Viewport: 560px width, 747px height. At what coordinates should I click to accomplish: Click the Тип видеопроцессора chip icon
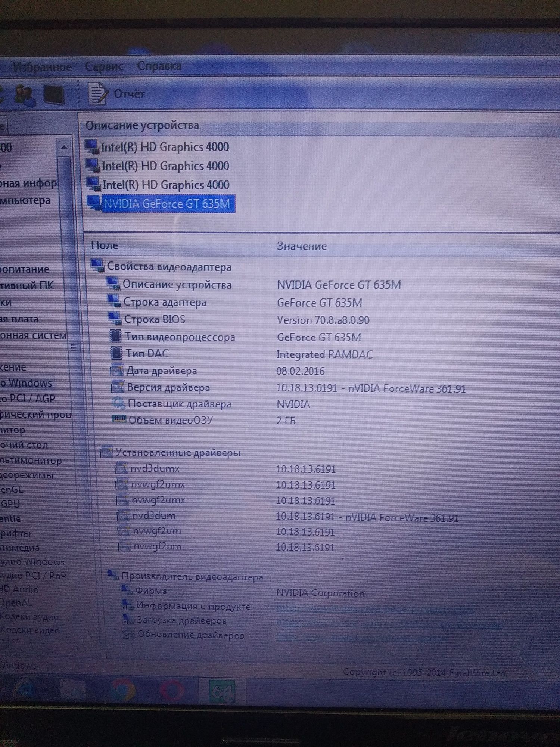(x=116, y=336)
